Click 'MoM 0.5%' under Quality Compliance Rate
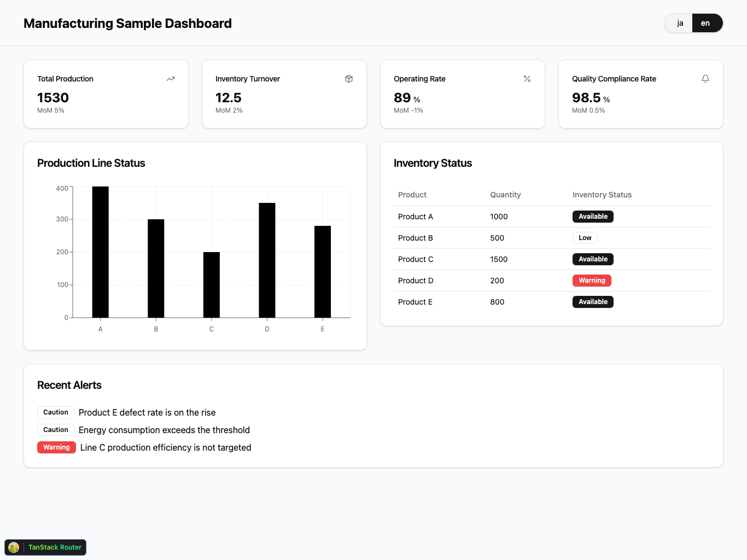The width and height of the screenshot is (747, 560). click(x=588, y=110)
